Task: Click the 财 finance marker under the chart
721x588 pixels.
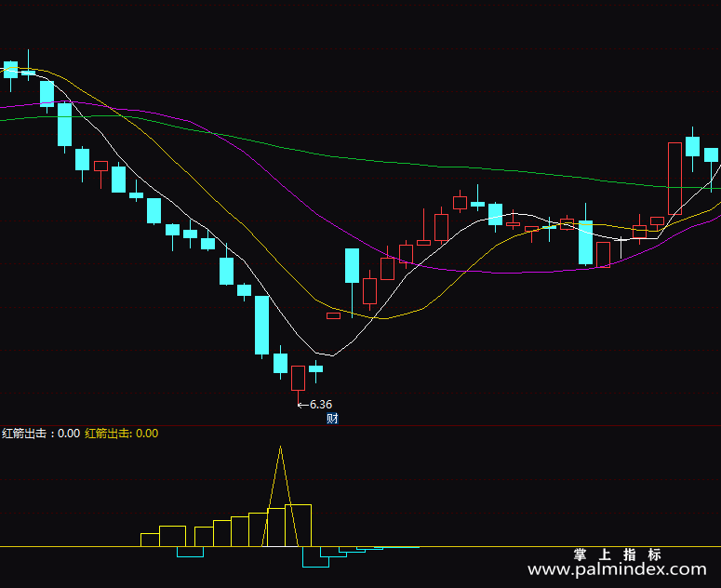Action: (x=332, y=419)
